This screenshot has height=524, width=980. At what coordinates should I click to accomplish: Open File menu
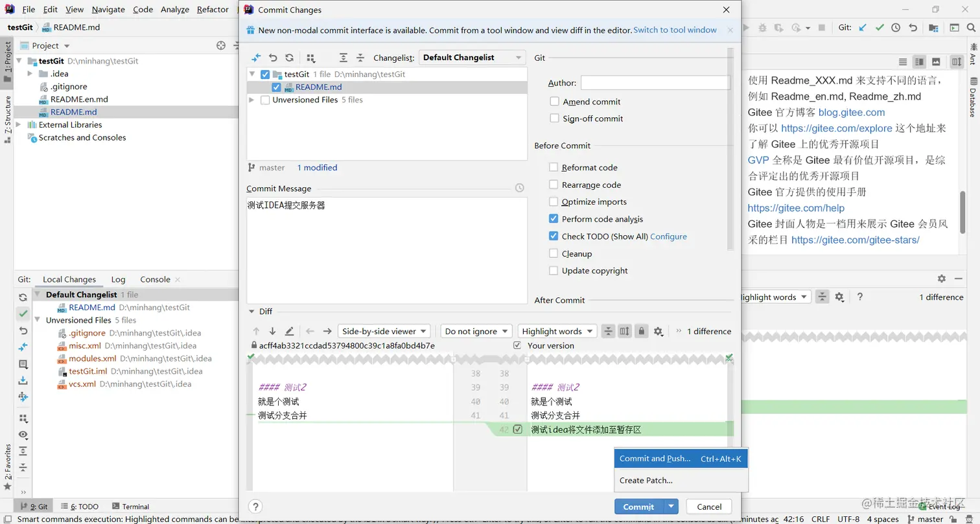click(x=29, y=10)
